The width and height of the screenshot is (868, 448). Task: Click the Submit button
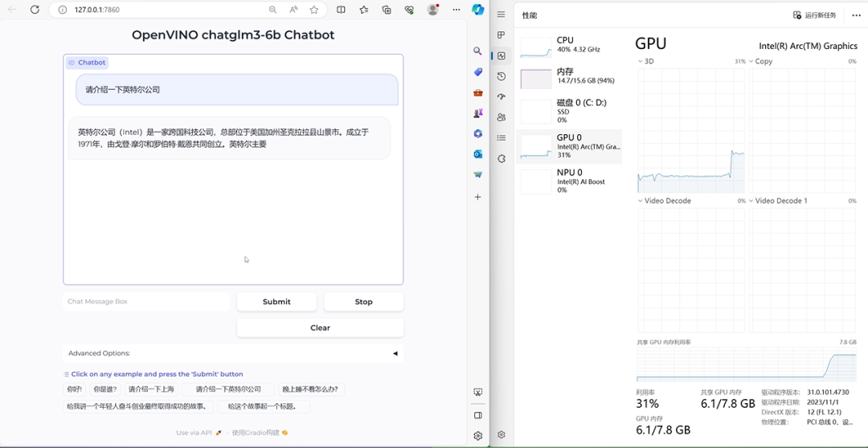[x=276, y=301]
